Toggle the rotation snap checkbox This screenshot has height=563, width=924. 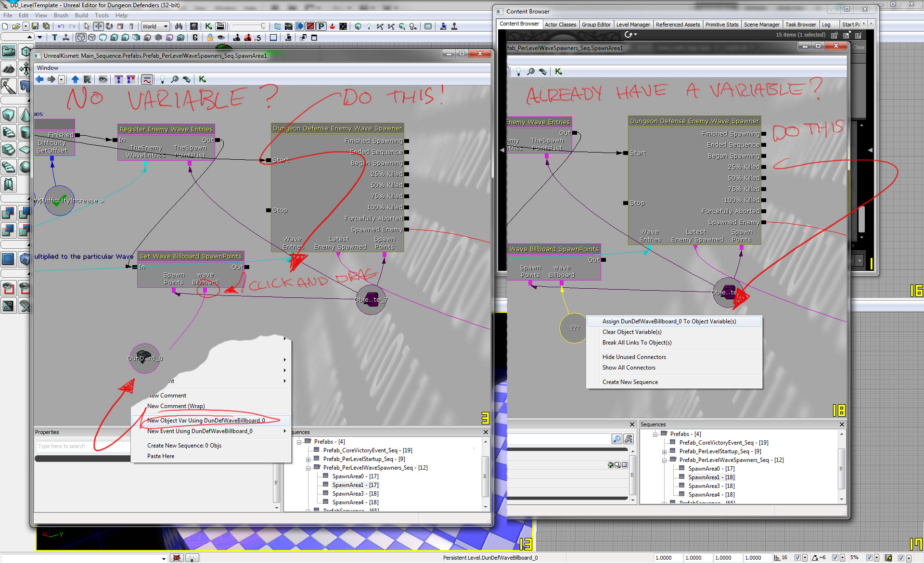tap(835, 558)
